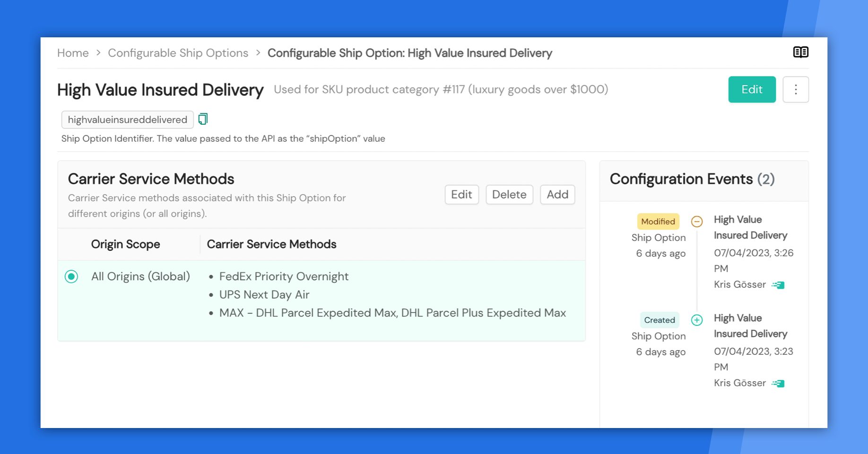
Task: Open the Created event High Value Insured Delivery
Action: (750, 326)
